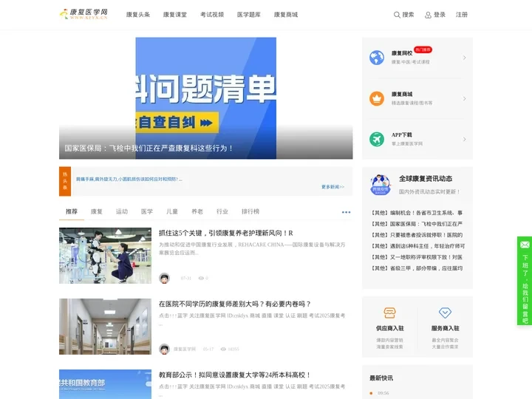
Task: Click the exoskeleton rehab article thumbnail
Action: click(x=105, y=256)
